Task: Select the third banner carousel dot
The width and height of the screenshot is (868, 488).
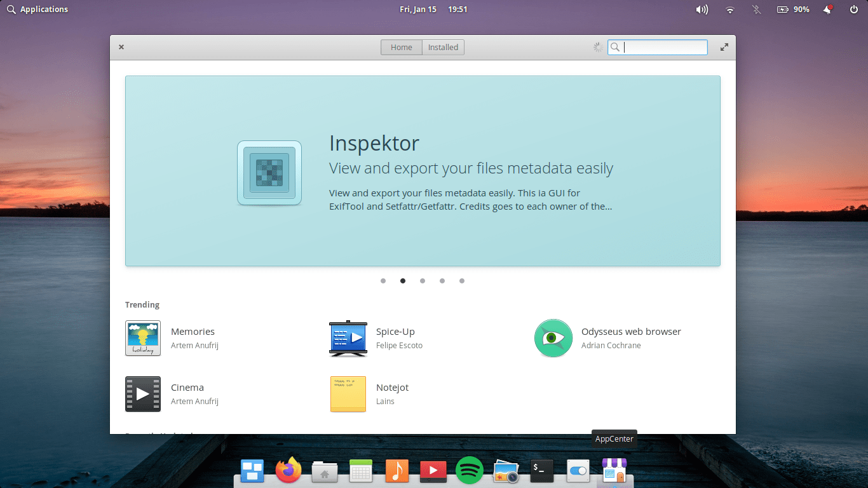Action: (x=423, y=281)
